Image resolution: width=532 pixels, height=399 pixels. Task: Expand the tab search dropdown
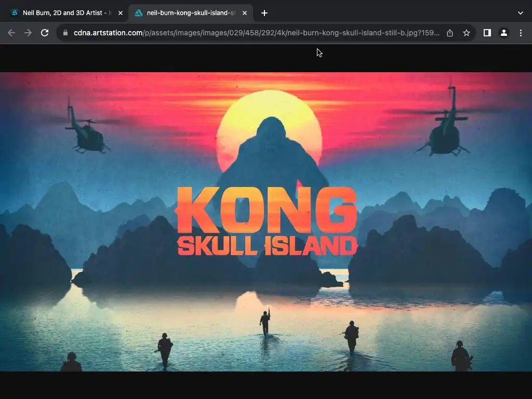[x=521, y=13]
